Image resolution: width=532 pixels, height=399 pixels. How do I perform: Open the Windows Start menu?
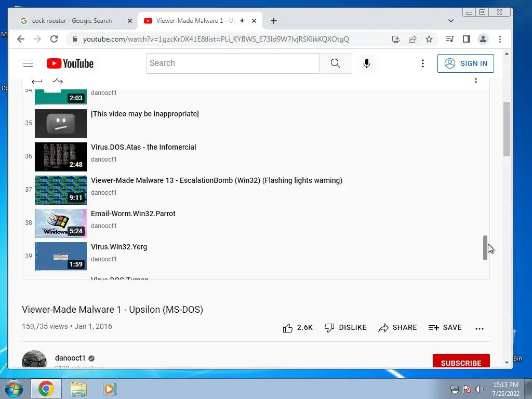click(14, 389)
